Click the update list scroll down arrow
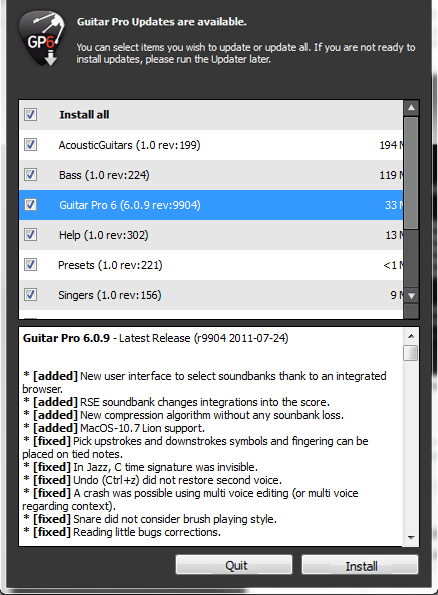This screenshot has height=595, width=438. click(x=411, y=296)
